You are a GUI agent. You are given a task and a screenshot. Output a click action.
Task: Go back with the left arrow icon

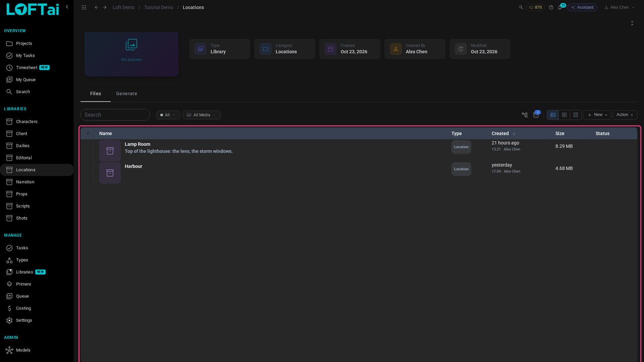point(97,8)
